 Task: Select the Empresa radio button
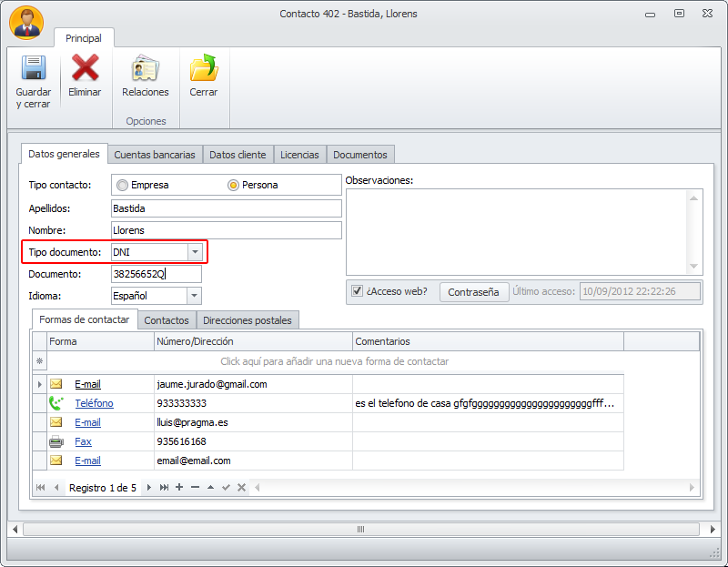click(122, 186)
